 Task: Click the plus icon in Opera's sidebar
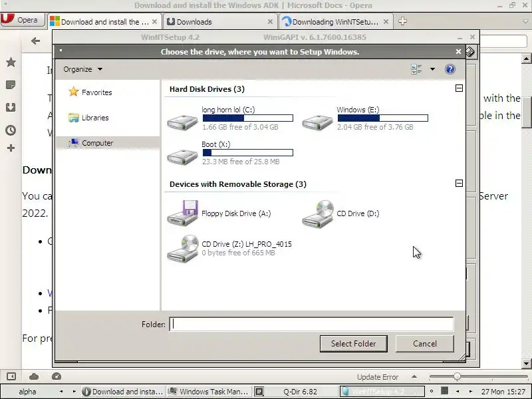point(11,148)
